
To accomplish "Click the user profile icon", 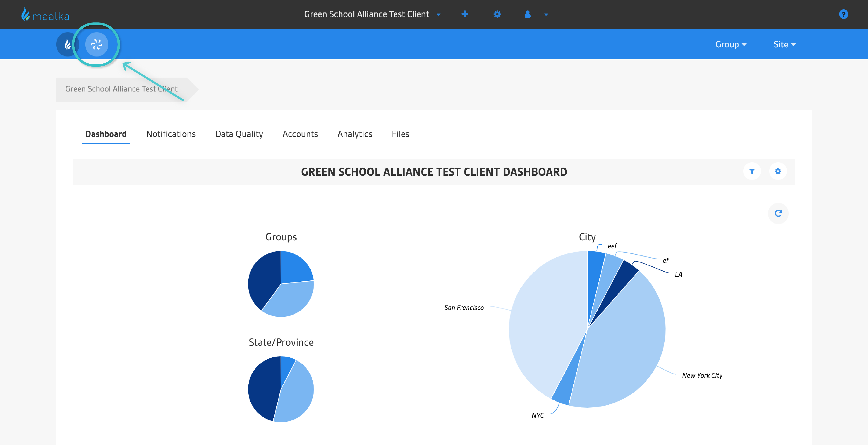I will (x=527, y=14).
